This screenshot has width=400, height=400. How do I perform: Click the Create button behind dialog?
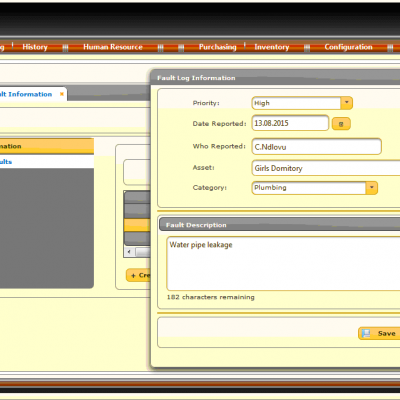(x=138, y=275)
